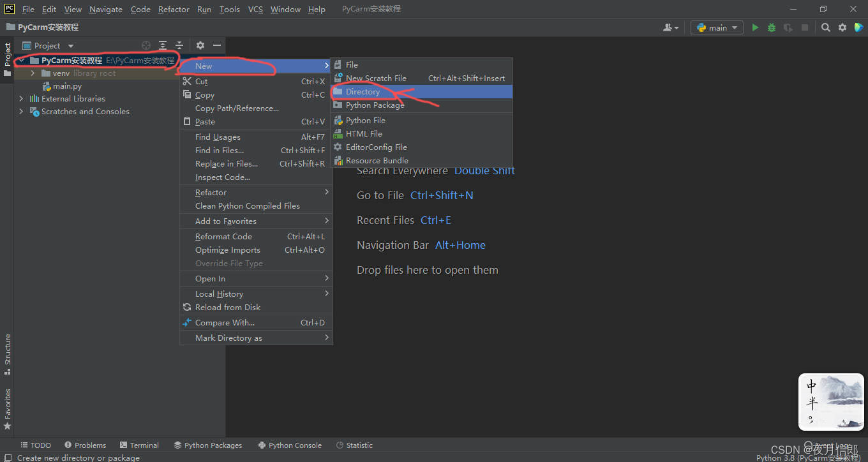
Task: Open the main run configuration dropdown
Action: click(x=717, y=27)
